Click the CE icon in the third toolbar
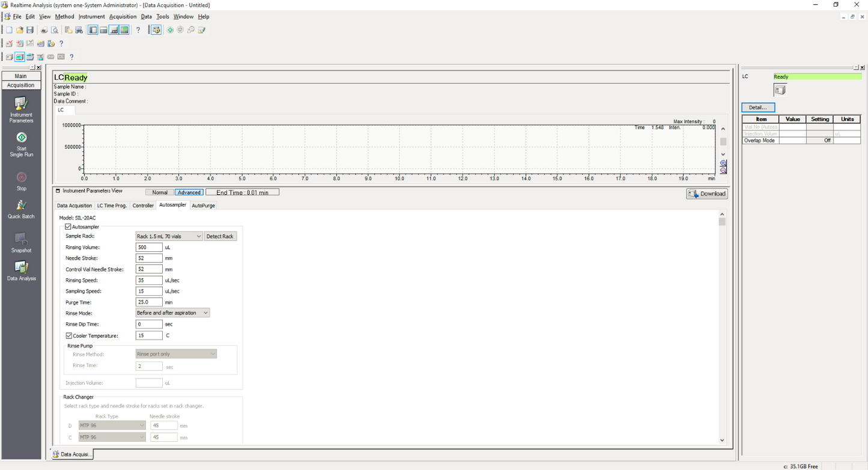868x470 pixels. [x=61, y=57]
